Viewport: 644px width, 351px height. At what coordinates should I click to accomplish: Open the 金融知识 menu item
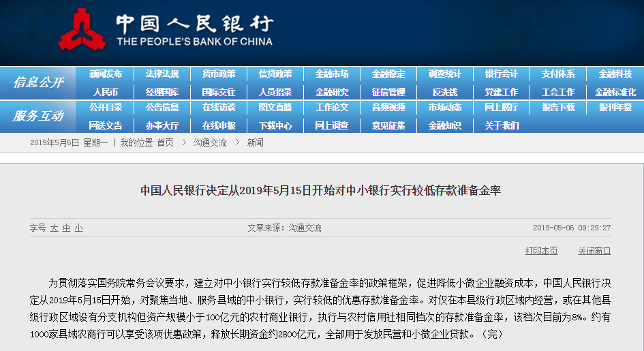[445, 125]
